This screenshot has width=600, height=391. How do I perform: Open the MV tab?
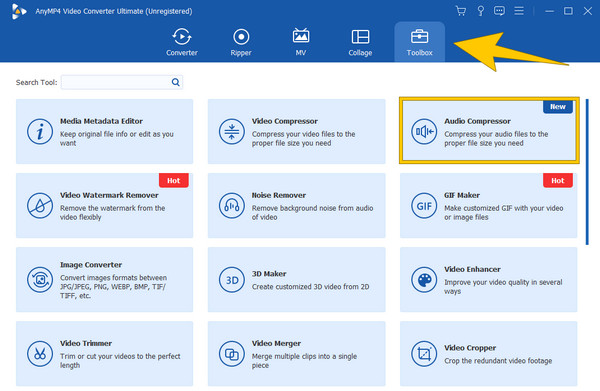(x=301, y=42)
